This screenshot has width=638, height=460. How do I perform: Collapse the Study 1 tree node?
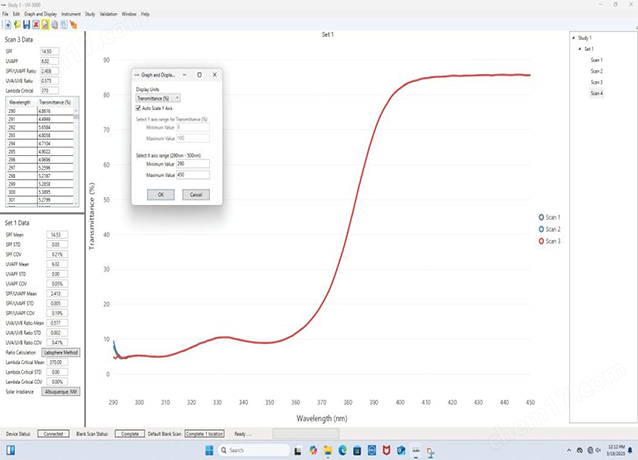tap(574, 38)
